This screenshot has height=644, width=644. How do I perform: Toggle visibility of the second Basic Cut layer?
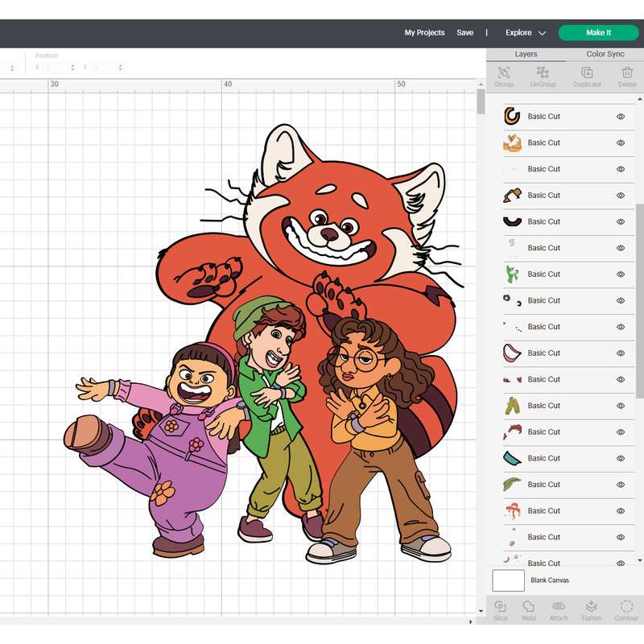(620, 142)
